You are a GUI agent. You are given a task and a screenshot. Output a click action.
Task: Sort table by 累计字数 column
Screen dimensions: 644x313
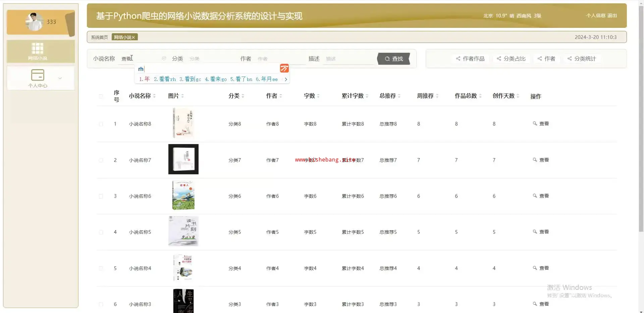pos(367,96)
